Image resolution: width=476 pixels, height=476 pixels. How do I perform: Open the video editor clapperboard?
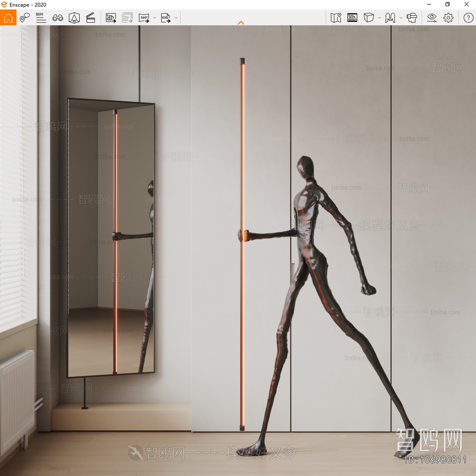[x=90, y=18]
